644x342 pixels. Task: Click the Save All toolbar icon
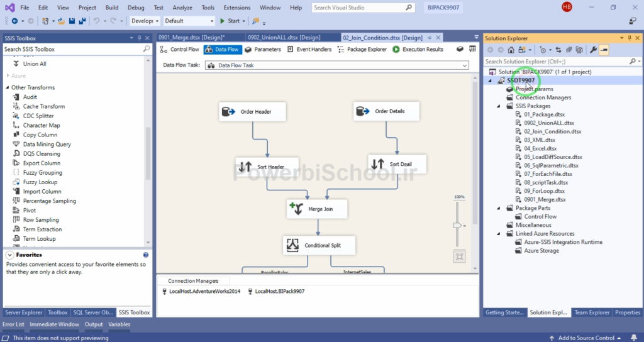tap(82, 21)
